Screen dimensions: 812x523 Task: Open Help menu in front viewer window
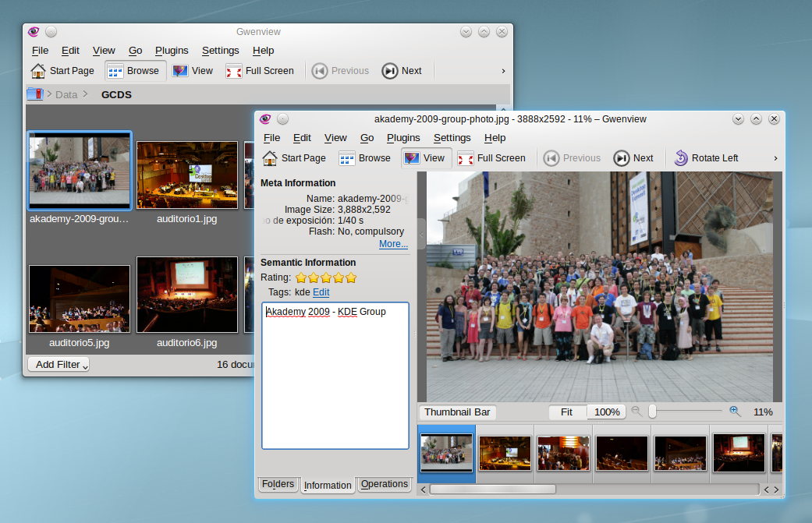(x=495, y=138)
